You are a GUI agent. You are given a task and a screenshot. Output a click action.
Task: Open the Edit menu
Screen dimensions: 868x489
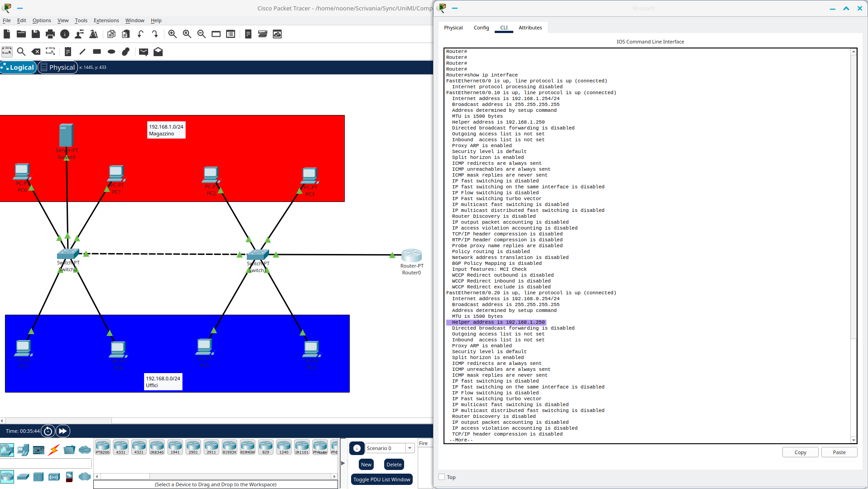pyautogui.click(x=22, y=20)
